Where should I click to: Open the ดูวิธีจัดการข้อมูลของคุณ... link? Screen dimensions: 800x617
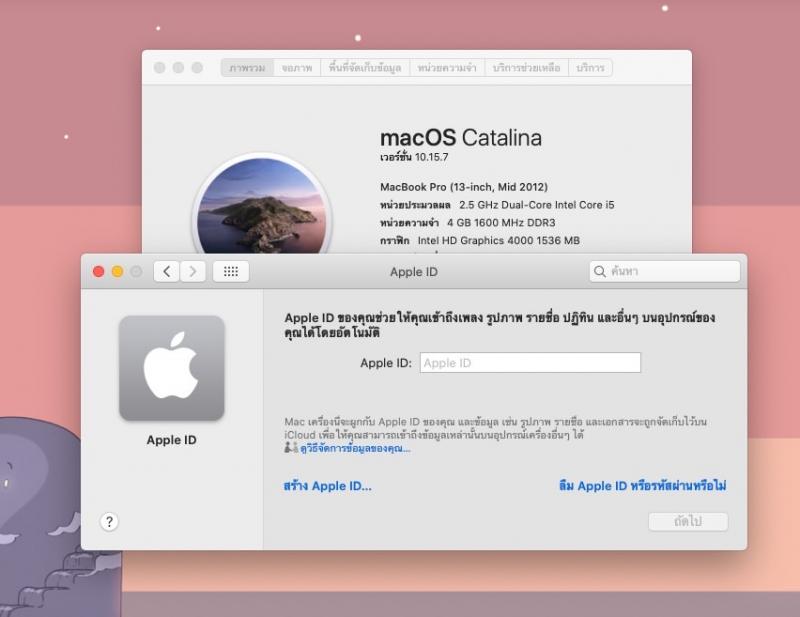(x=355, y=449)
